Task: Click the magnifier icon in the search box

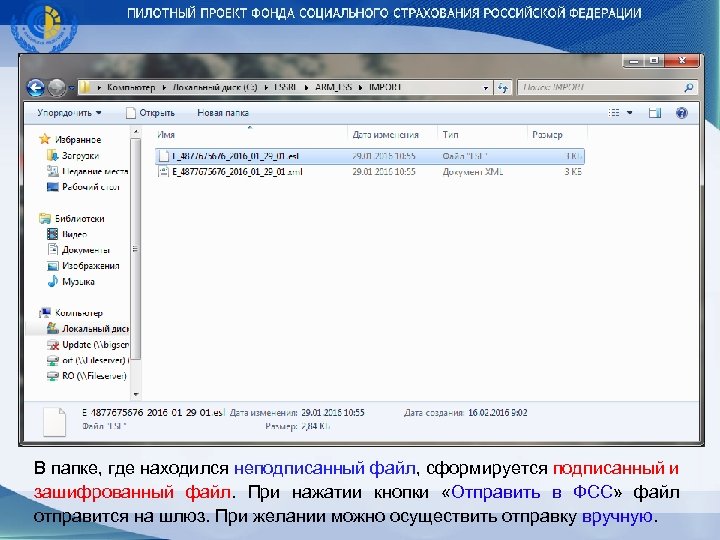Action: (x=688, y=87)
